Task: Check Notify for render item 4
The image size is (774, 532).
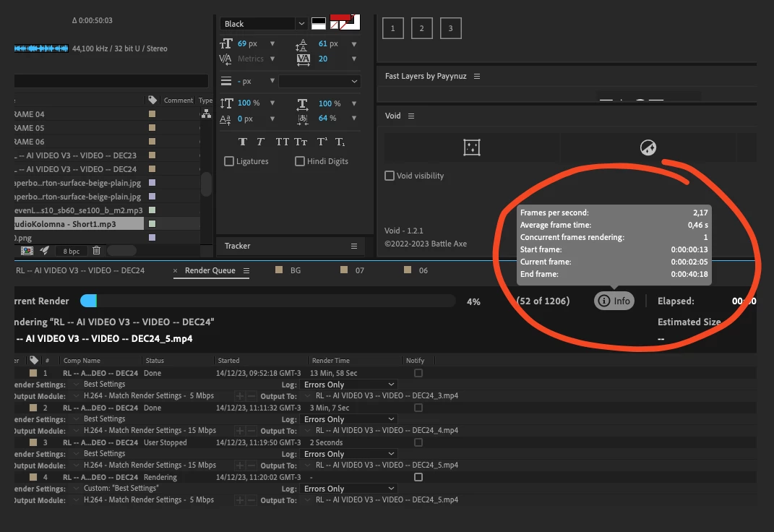Action: [418, 477]
